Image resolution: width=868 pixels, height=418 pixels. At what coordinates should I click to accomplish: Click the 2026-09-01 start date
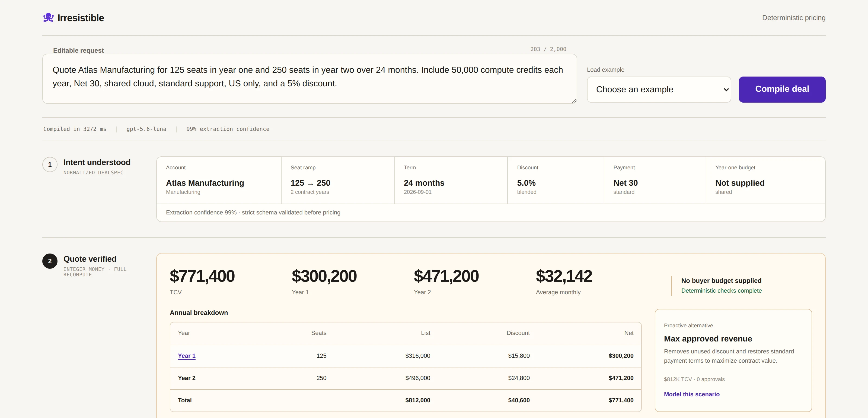point(417,192)
